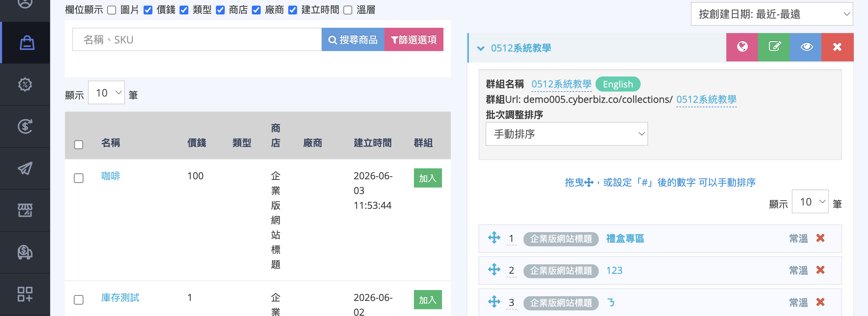The width and height of the screenshot is (868, 316).
Task: Open the 咖啡 product link
Action: [110, 176]
